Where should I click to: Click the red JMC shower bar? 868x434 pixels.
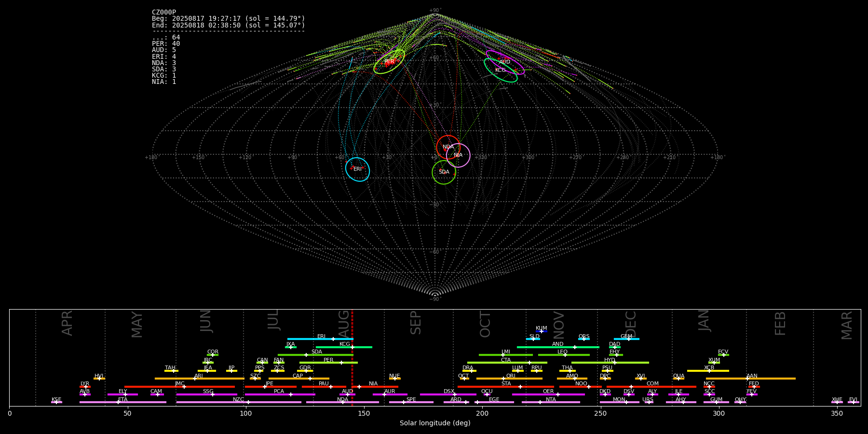point(180,387)
